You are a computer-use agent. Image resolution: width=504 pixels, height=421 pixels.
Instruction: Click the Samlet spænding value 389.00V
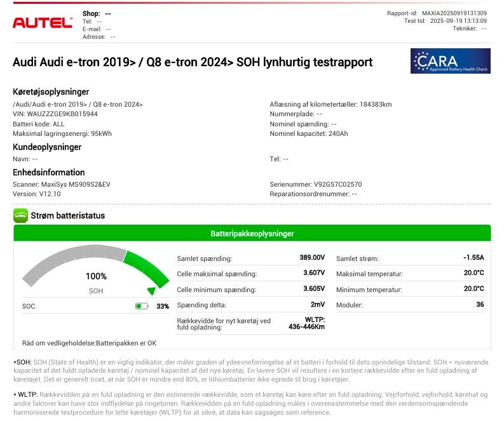(312, 258)
